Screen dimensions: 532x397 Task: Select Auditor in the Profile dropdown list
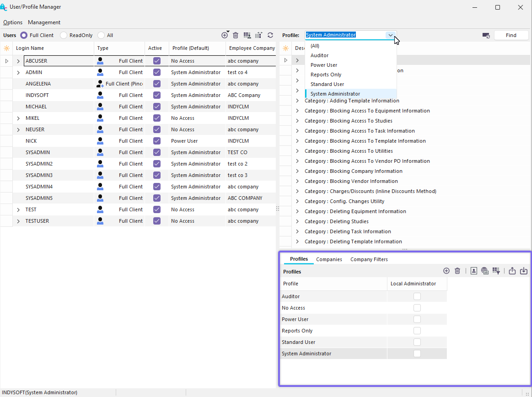(x=319, y=55)
